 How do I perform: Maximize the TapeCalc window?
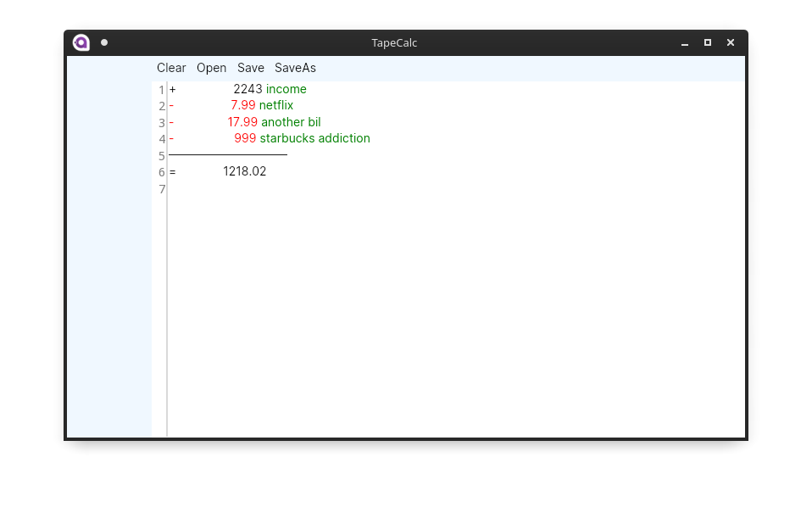point(708,42)
